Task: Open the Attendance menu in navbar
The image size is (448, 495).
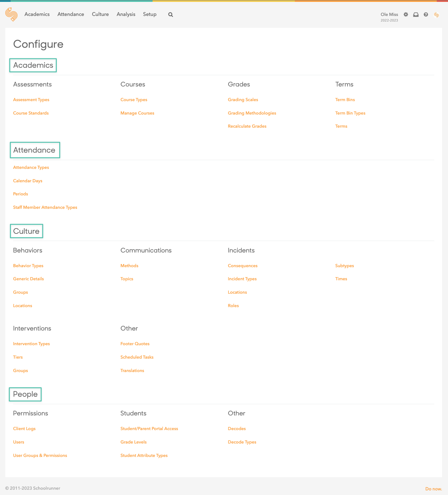Action: pos(71,14)
